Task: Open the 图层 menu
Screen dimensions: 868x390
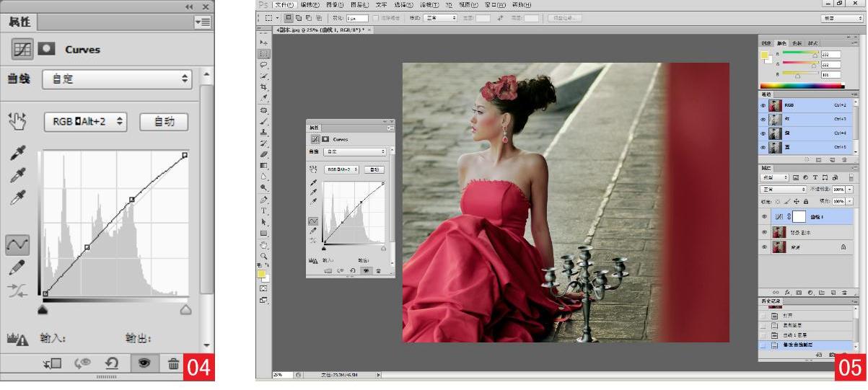Action: (x=359, y=4)
